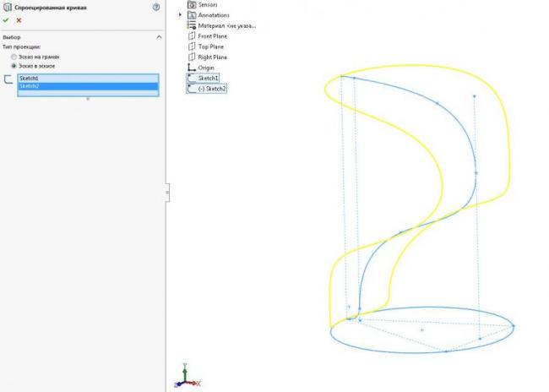
Task: Select (-) Sketch2 in feature tree
Action: point(212,89)
